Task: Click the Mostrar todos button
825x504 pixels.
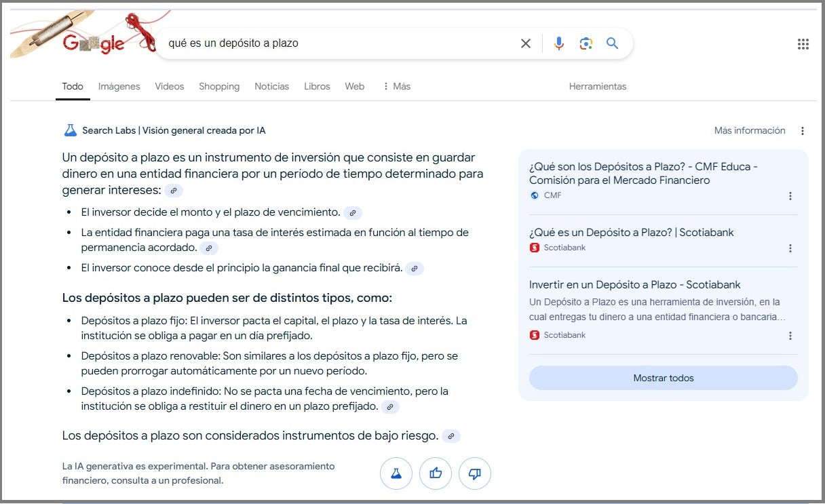Action: click(x=664, y=378)
